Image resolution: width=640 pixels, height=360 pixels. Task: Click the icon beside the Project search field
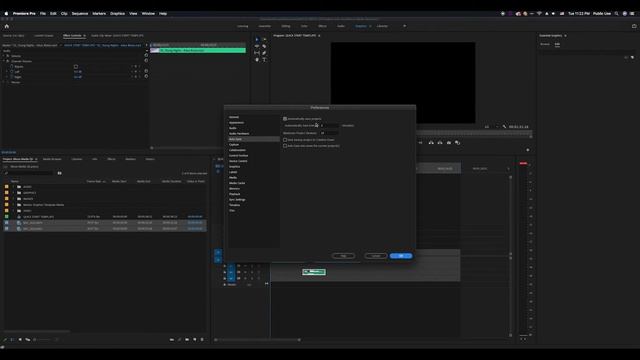coord(60,173)
